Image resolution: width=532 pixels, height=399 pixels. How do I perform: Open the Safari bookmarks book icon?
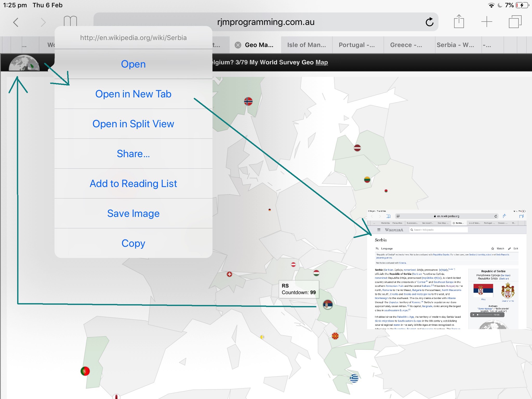(70, 21)
